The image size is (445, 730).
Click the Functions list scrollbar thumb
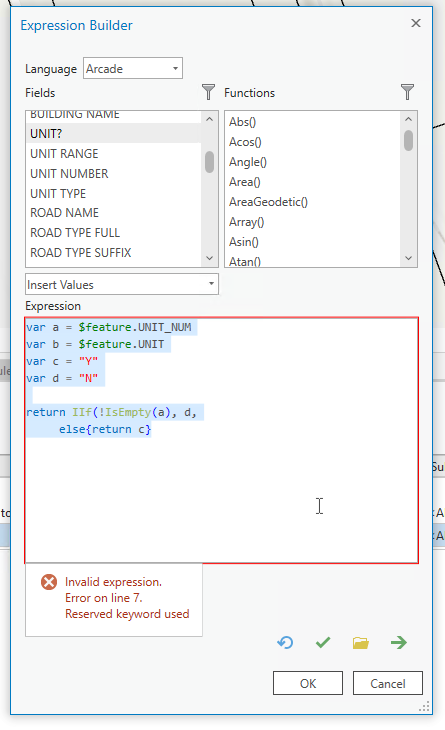pos(408,140)
